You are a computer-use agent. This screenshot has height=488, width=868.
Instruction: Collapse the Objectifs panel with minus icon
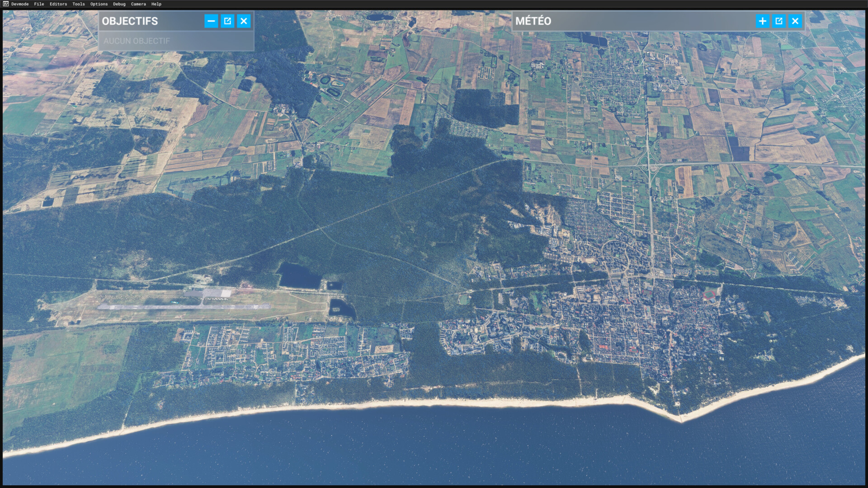[x=211, y=21]
